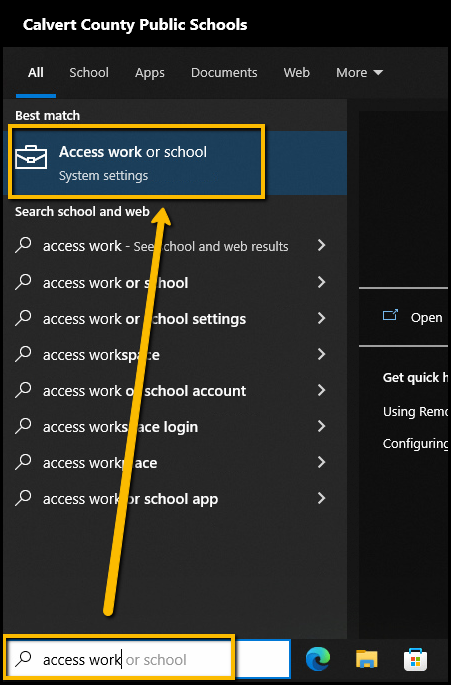Click the search icon beside 'access workspace login'
The width and height of the screenshot is (451, 685).
pyautogui.click(x=23, y=426)
